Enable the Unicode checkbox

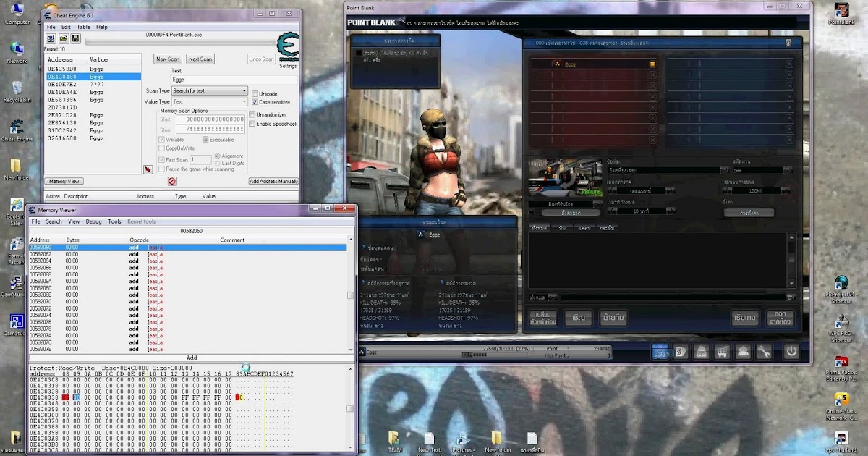click(x=255, y=93)
